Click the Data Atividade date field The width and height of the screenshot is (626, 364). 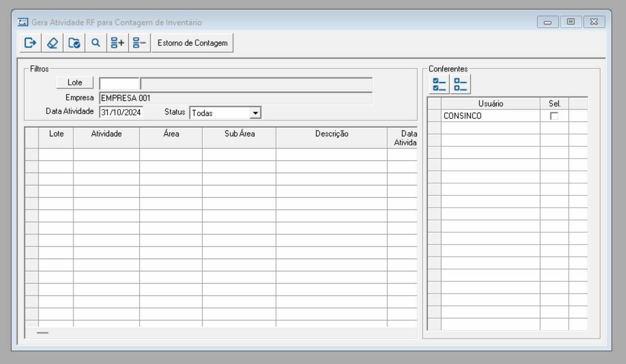pos(121,113)
